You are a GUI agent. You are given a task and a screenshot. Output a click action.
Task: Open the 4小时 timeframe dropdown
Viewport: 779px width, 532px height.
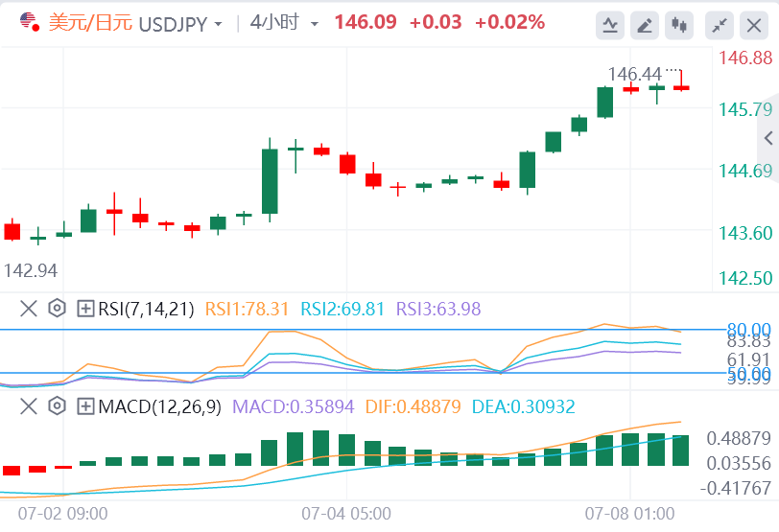pos(314,23)
